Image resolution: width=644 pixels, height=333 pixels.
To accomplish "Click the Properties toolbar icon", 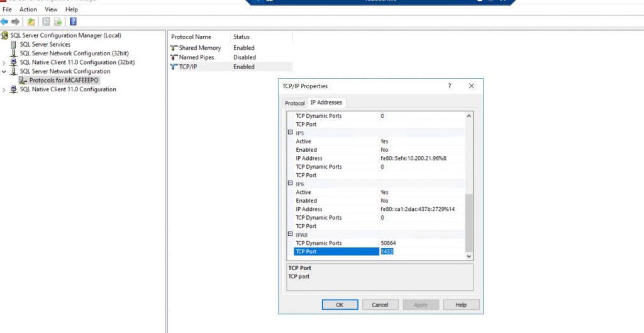I will [x=47, y=22].
